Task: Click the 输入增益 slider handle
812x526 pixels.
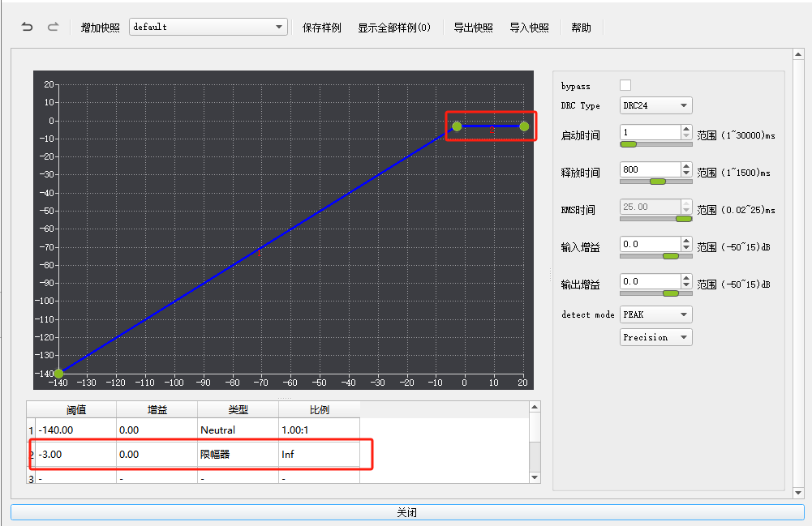Action: (671, 256)
